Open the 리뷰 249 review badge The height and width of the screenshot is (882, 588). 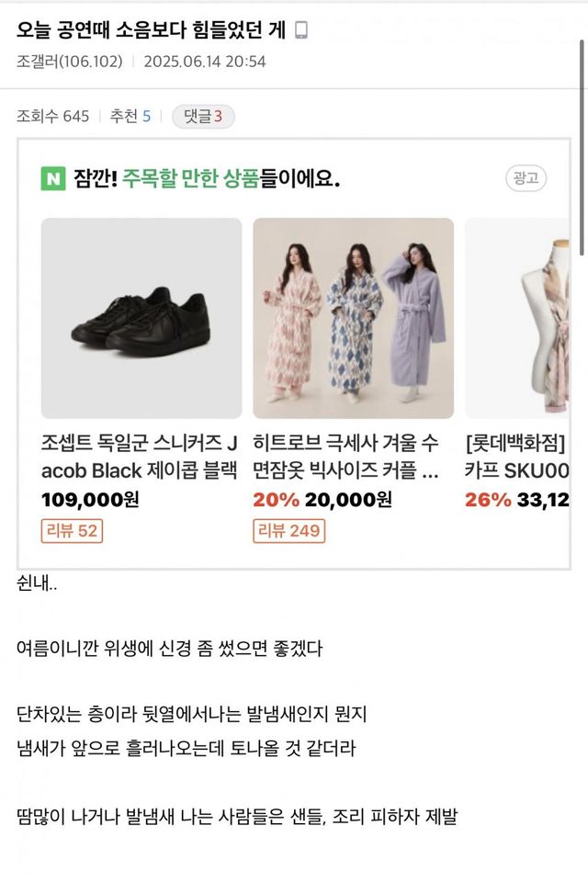click(x=288, y=530)
